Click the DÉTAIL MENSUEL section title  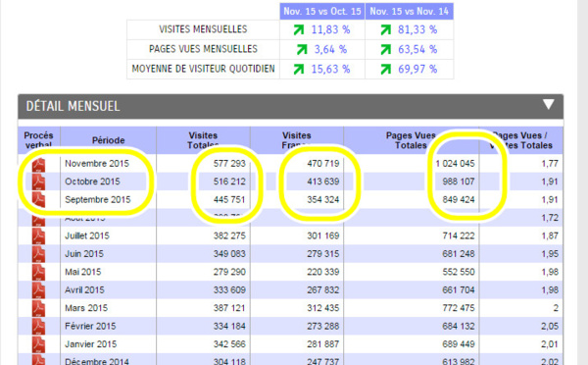point(73,106)
